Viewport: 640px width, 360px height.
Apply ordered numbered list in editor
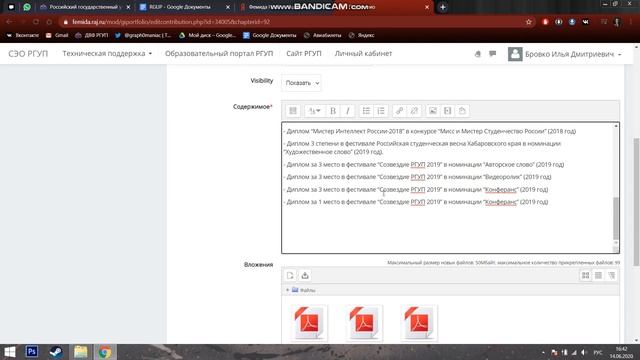381,111
